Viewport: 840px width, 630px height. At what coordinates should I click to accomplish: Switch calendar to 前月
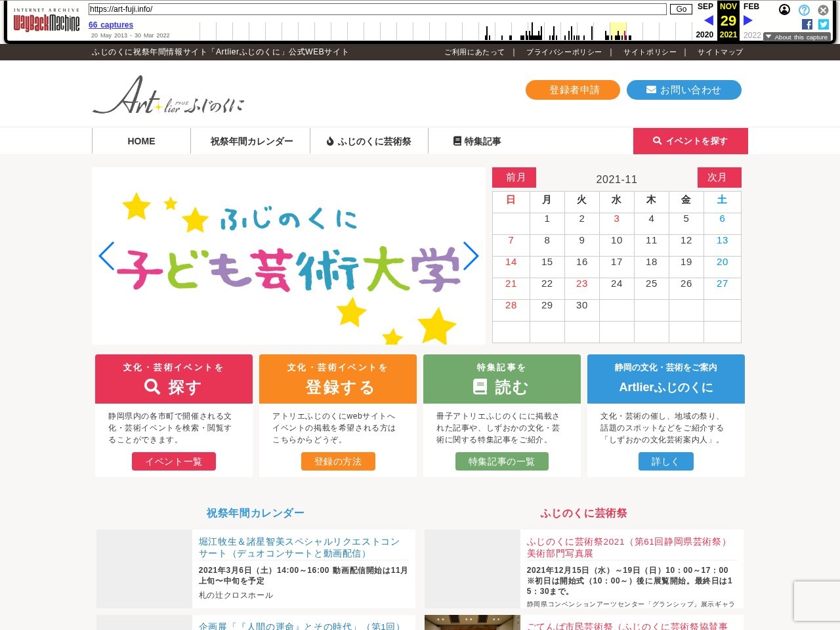click(x=514, y=177)
